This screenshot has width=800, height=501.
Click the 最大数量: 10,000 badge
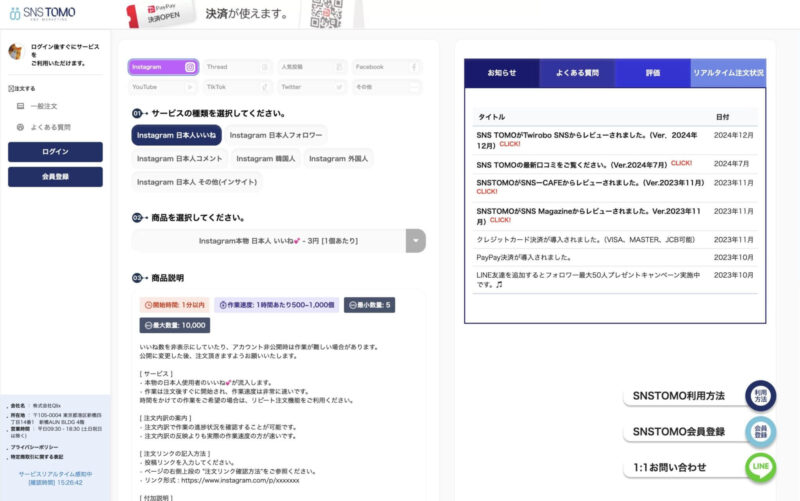click(x=174, y=325)
